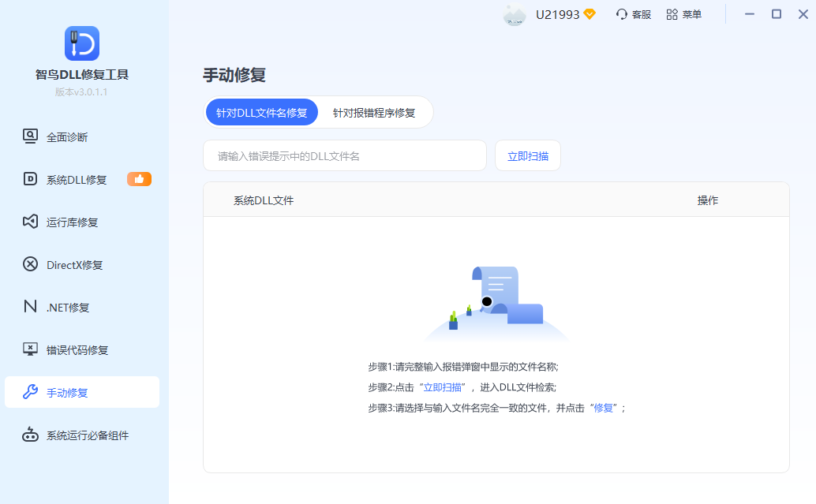Click the user avatar picture
This screenshot has width=816, height=504.
(x=515, y=14)
